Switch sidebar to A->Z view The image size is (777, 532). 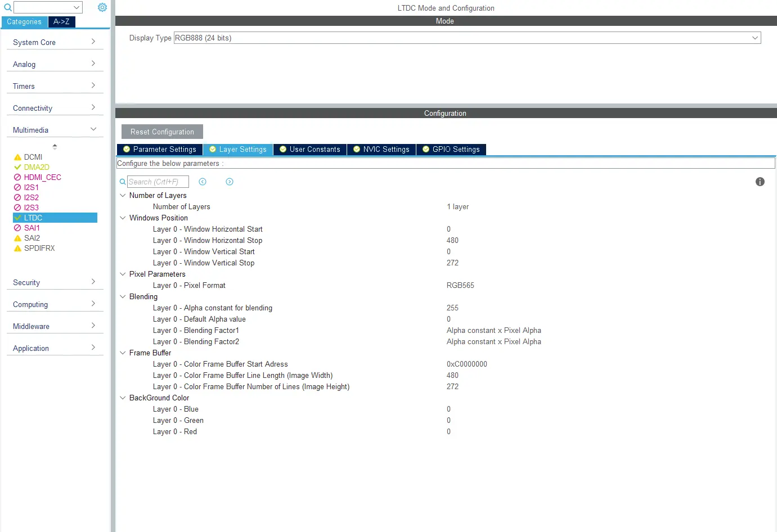pyautogui.click(x=61, y=21)
